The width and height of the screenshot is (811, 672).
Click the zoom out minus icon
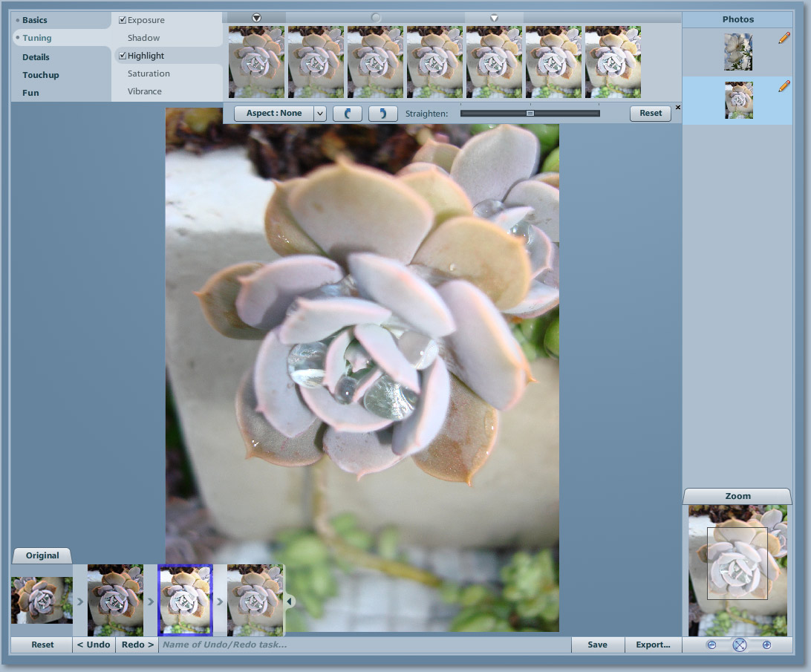tap(711, 645)
